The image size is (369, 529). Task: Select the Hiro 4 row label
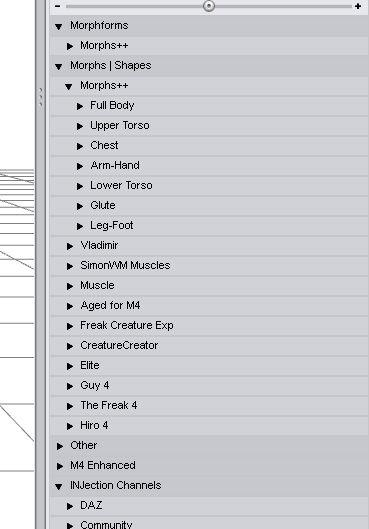(94, 425)
